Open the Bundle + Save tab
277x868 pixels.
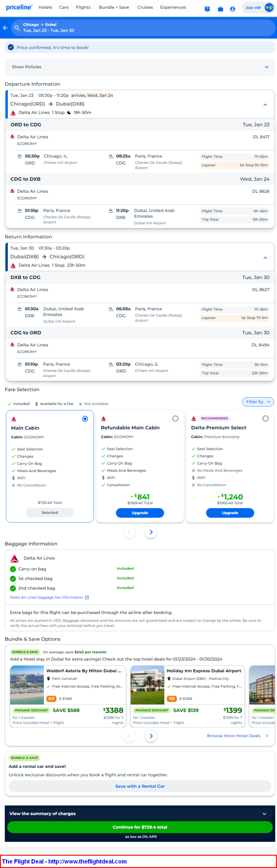114,7
